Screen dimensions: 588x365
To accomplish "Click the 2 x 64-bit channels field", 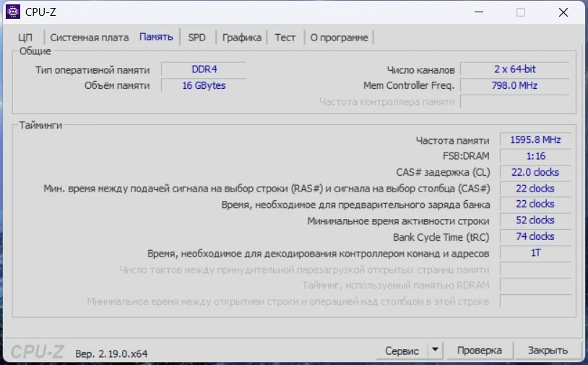I will tap(514, 70).
